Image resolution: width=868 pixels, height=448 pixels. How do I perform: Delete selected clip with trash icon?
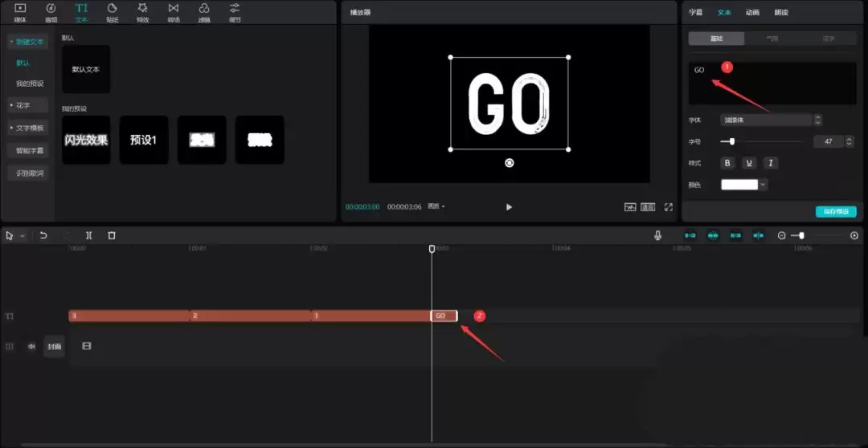click(112, 235)
